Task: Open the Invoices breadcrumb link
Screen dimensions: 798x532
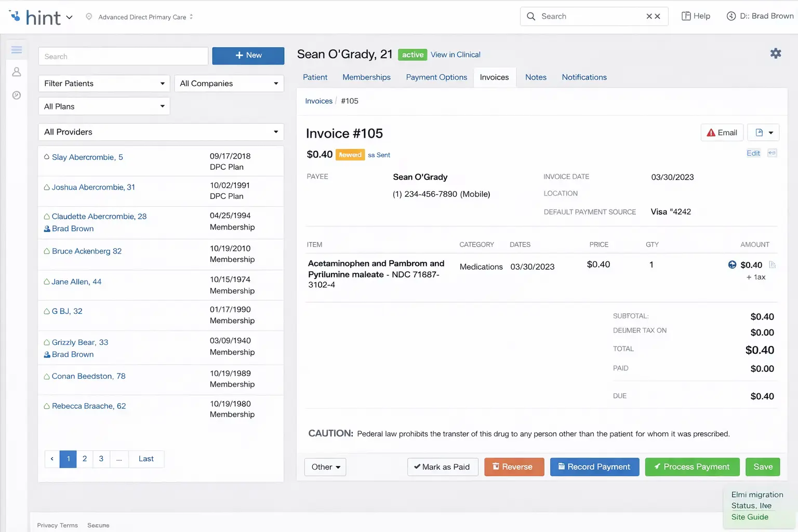Action: click(318, 101)
